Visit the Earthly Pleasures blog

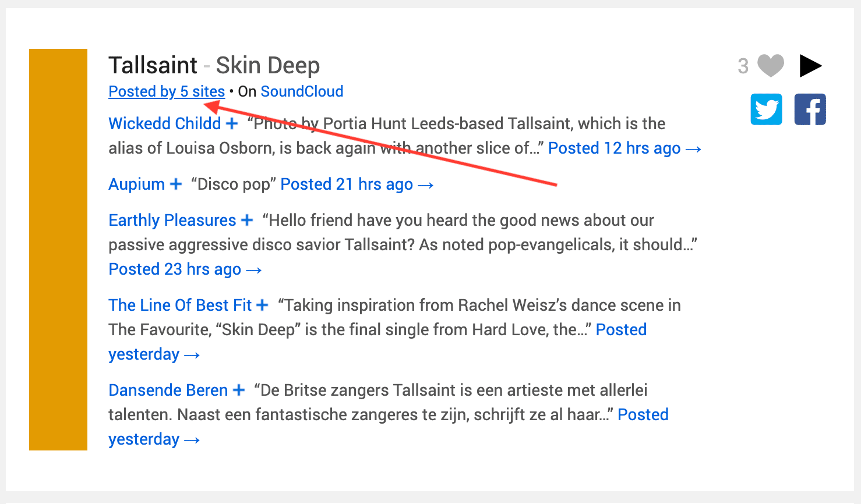(x=172, y=220)
